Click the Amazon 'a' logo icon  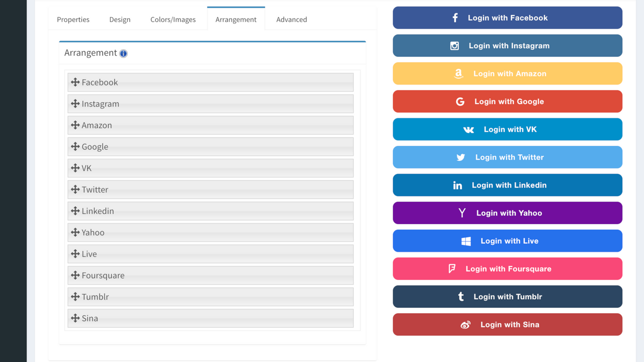(x=458, y=73)
